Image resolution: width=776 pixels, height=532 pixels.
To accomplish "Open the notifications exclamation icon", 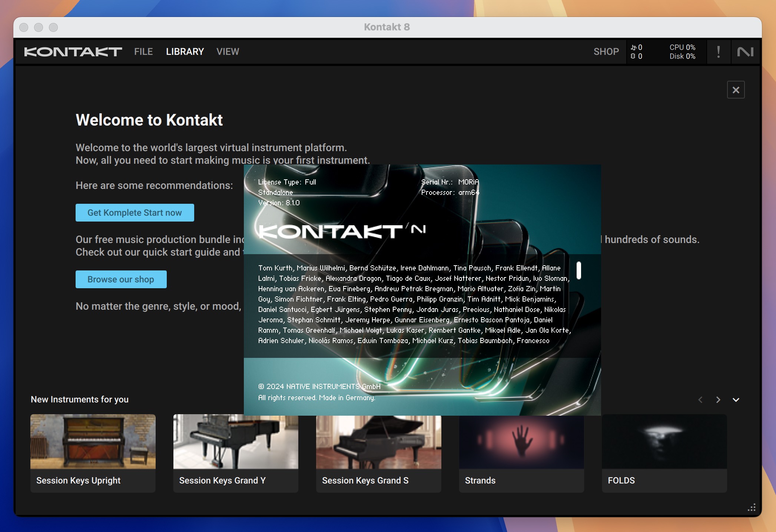I will point(719,52).
